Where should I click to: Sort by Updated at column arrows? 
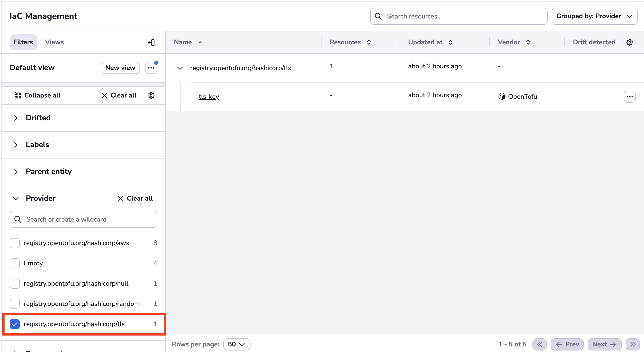point(451,42)
